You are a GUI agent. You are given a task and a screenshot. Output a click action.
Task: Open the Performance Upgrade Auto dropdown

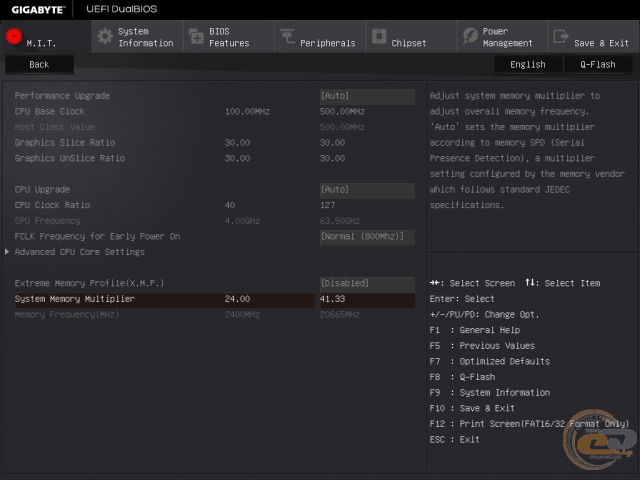[366, 96]
